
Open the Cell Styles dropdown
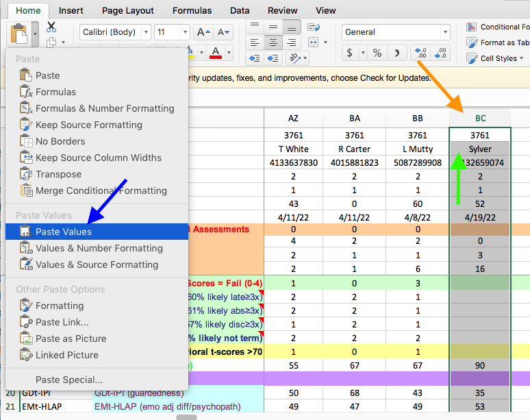(499, 58)
